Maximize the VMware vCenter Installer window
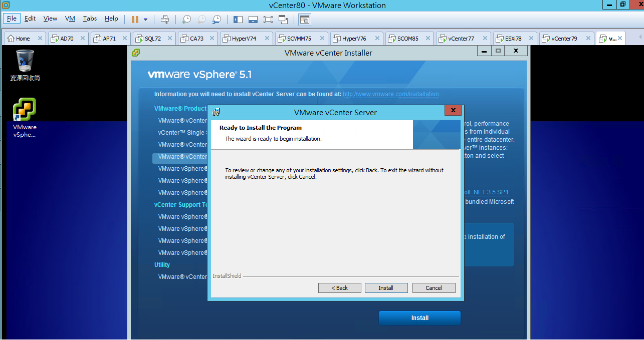This screenshot has height=340, width=644. click(498, 51)
